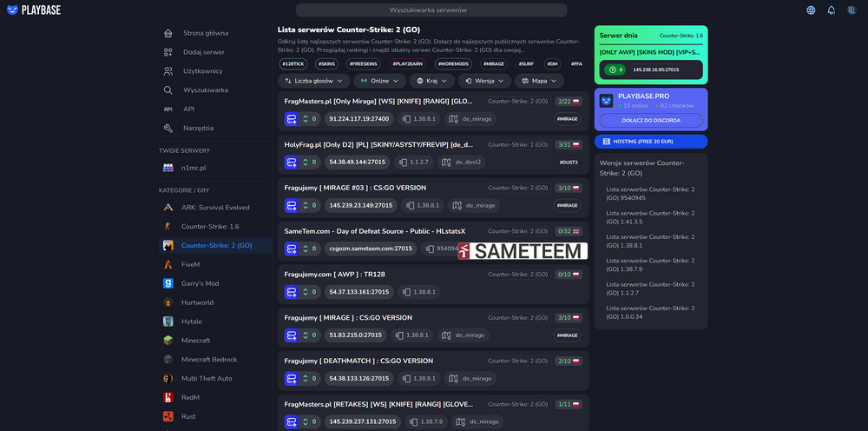868x431 pixels.
Task: Select Garry's Mod category icon
Action: [x=168, y=283]
